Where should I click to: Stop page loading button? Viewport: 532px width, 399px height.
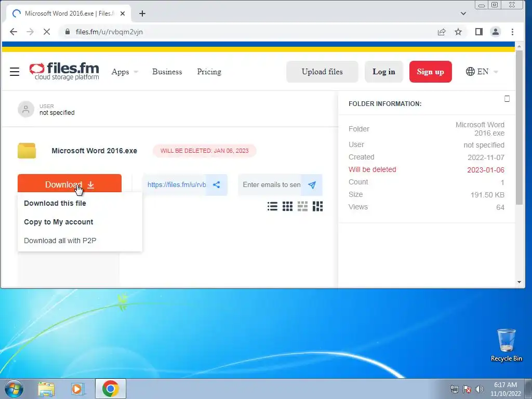pyautogui.click(x=47, y=32)
